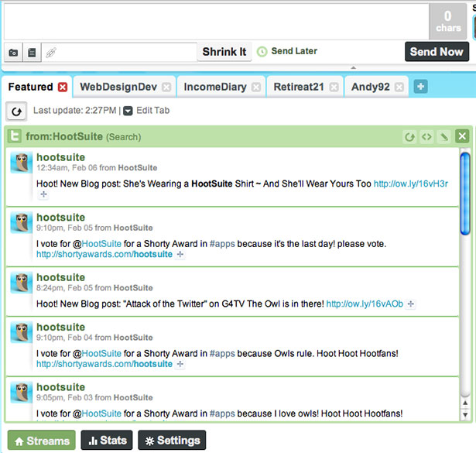This screenshot has width=476, height=453.
Task: Click timestamp 9:05pm, Feb 03 from HootSuite
Action: (94, 398)
